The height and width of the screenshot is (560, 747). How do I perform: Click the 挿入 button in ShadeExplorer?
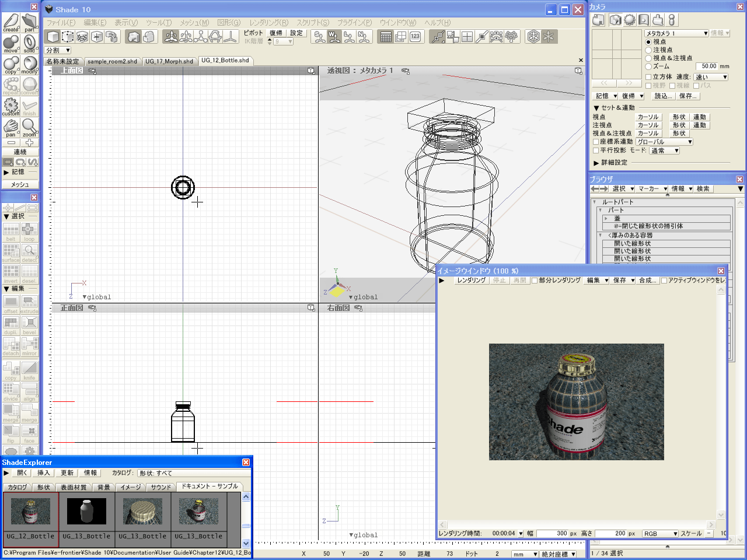point(44,473)
